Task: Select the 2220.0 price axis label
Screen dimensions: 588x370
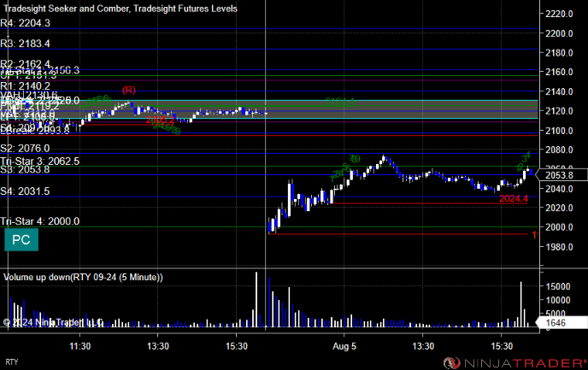Action: point(559,14)
